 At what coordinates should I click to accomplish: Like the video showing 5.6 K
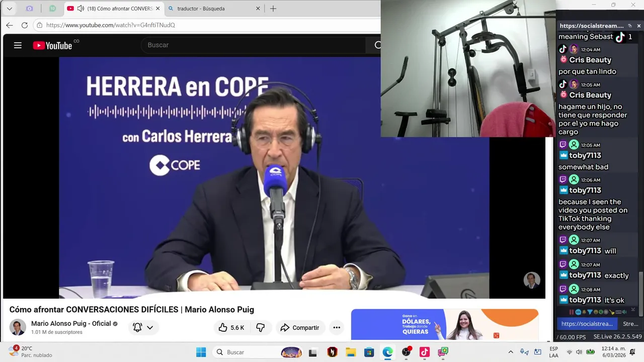pyautogui.click(x=231, y=327)
